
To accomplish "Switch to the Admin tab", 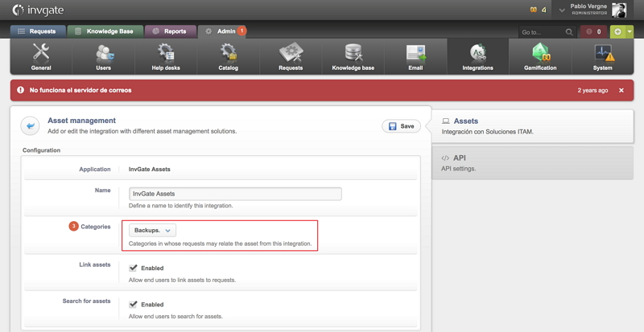I will click(221, 31).
